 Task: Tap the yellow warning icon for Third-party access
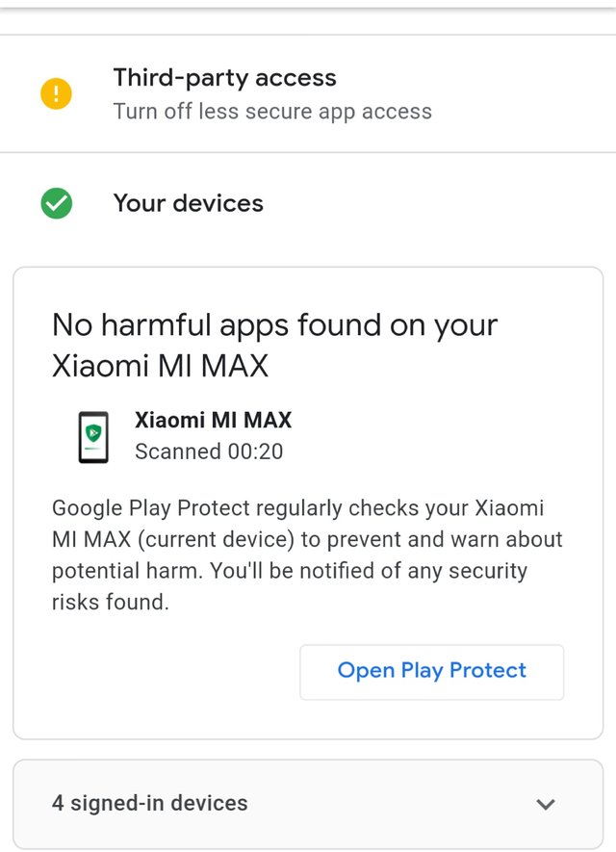coord(56,94)
